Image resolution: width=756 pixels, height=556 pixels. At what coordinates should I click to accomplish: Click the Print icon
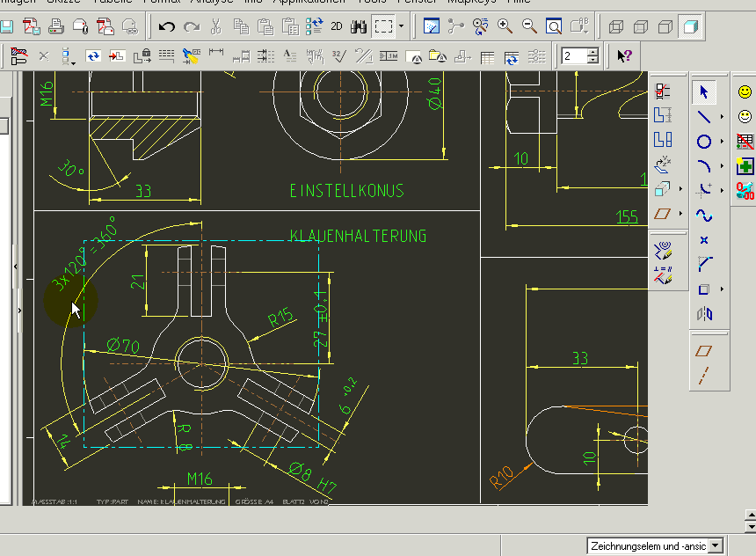[x=56, y=26]
